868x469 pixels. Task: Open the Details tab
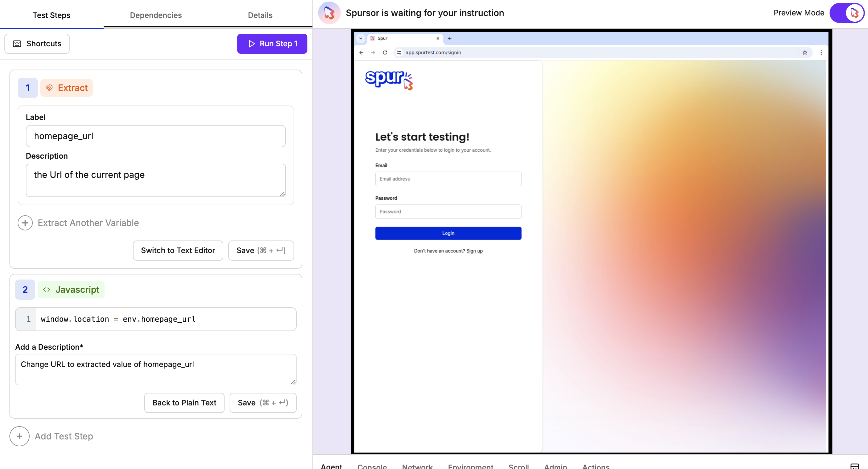click(x=260, y=15)
